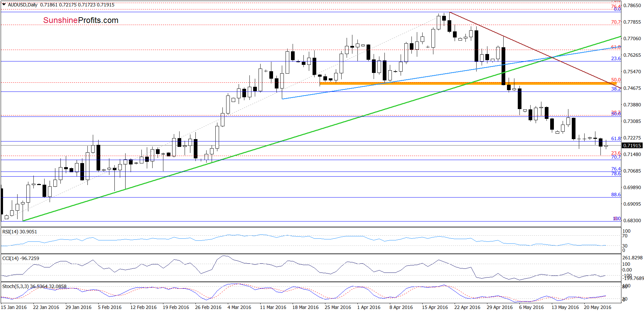
Task: Click the 25 Mar 2016 date label
Action: pos(338,307)
